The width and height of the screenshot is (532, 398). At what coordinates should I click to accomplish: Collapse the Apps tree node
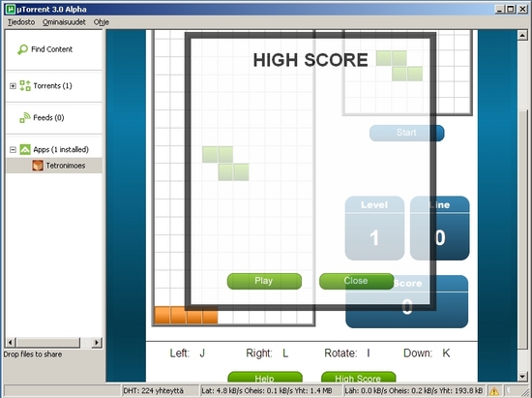click(13, 149)
